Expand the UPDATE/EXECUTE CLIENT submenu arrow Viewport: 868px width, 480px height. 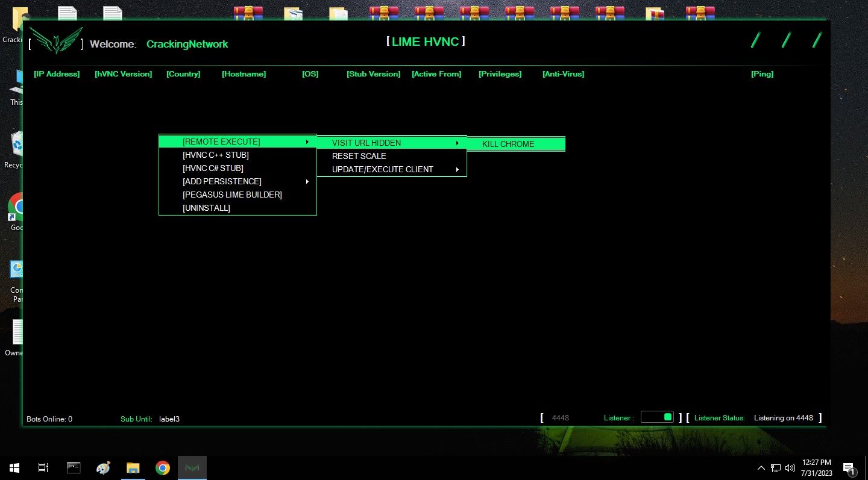pos(457,169)
